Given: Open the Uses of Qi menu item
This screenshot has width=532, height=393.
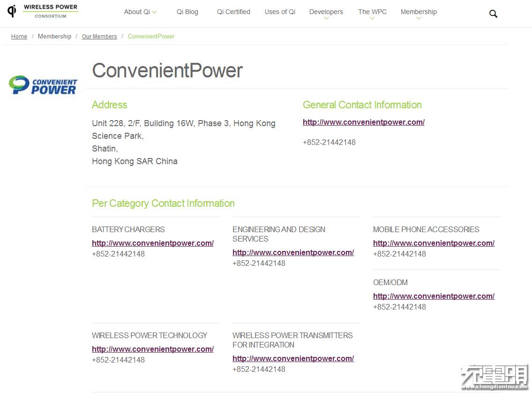Looking at the screenshot, I should pyautogui.click(x=280, y=12).
